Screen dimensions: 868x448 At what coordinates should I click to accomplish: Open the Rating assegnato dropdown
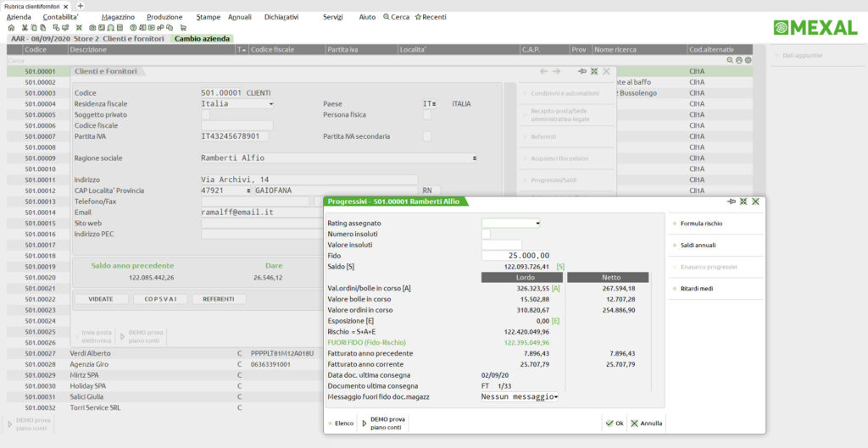tap(511, 224)
